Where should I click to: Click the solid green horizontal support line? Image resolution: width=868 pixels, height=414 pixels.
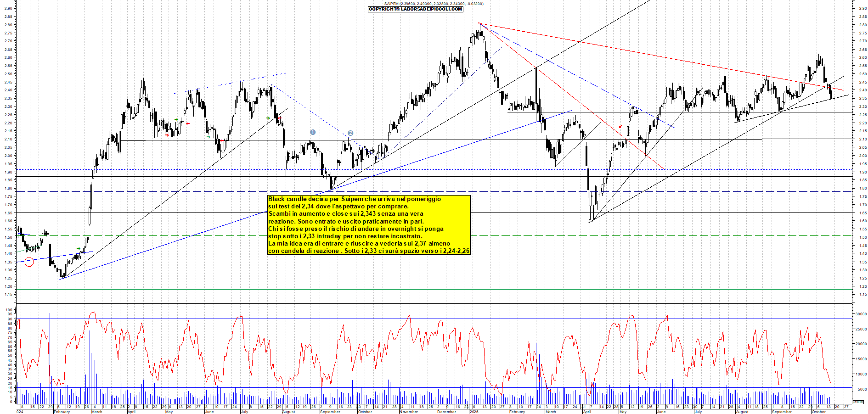click(x=413, y=290)
